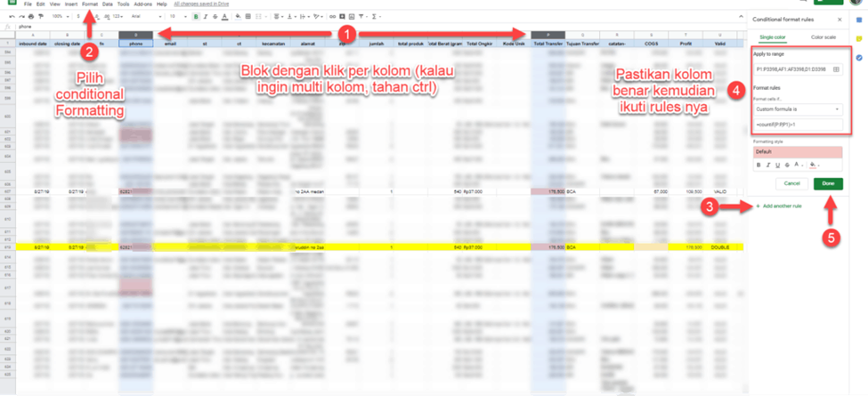The height and width of the screenshot is (396, 868).
Task: Click the print icon
Action: (x=31, y=16)
